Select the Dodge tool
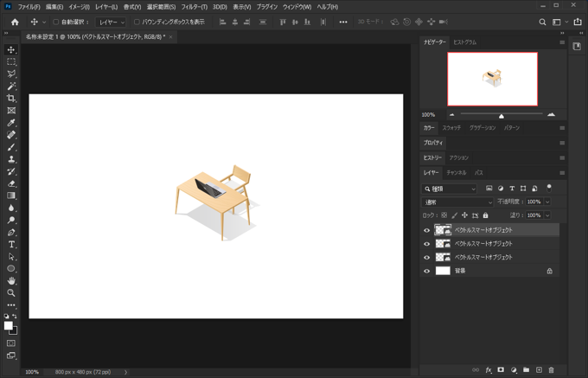The height and width of the screenshot is (378, 588). pos(11,220)
